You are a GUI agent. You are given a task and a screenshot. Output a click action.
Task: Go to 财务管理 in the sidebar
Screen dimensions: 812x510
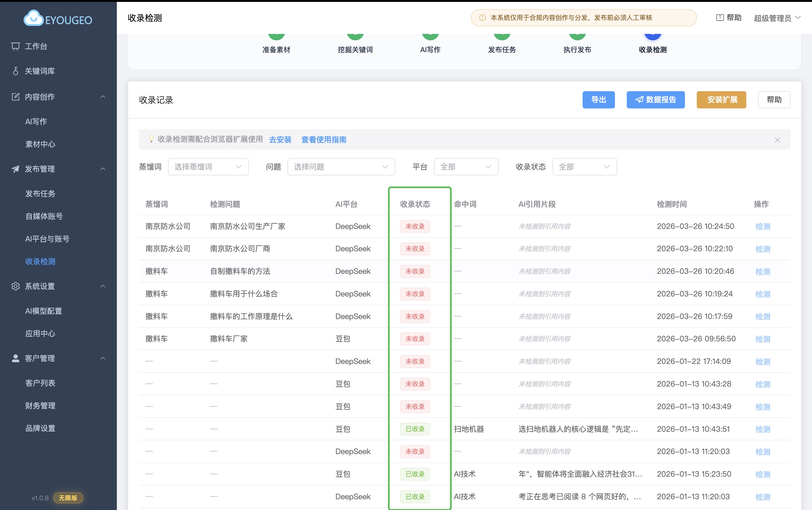point(40,406)
